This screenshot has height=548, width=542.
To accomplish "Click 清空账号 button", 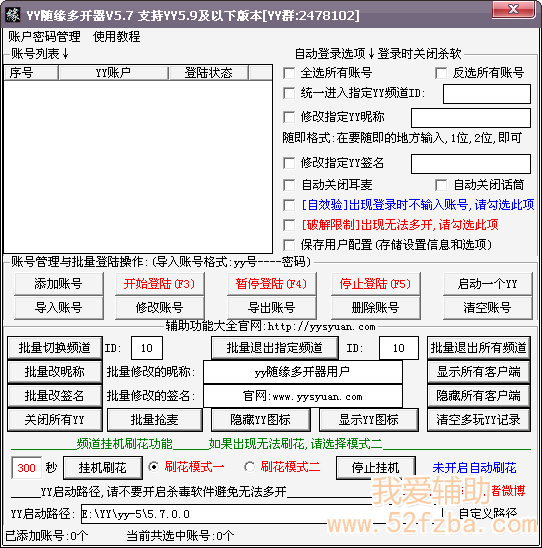I will coord(488,308).
